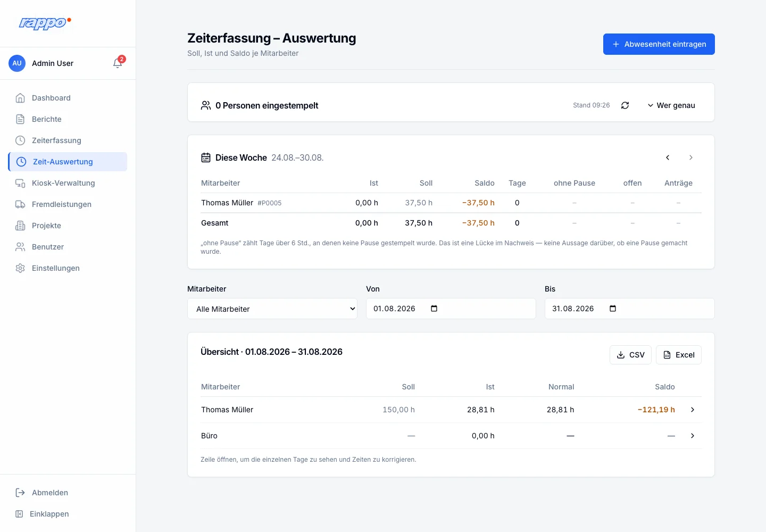Open Benutzer management

[68, 247]
